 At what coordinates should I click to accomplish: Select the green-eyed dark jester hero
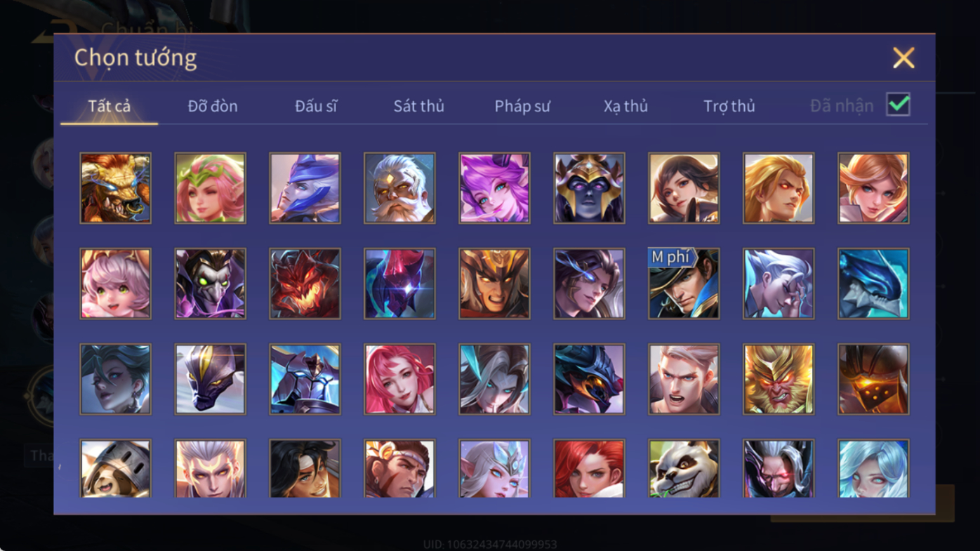210,284
